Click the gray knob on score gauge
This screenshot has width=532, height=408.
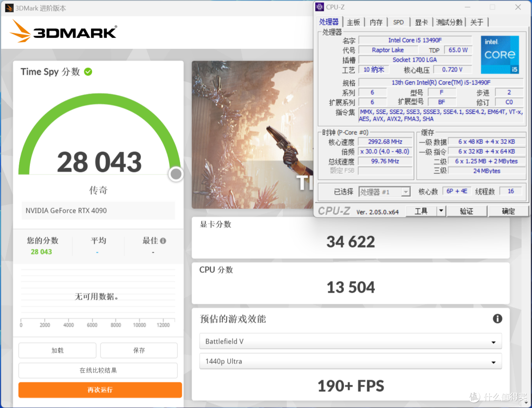point(176,174)
